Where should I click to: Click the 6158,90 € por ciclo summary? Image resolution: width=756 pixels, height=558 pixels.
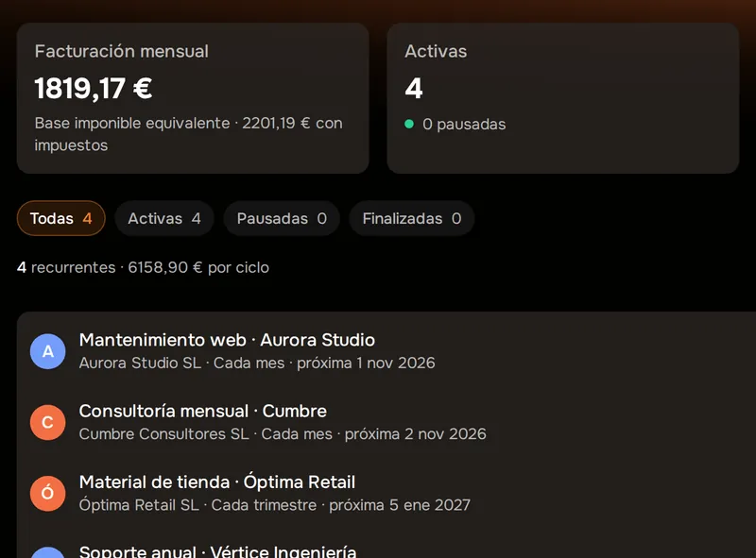point(198,267)
